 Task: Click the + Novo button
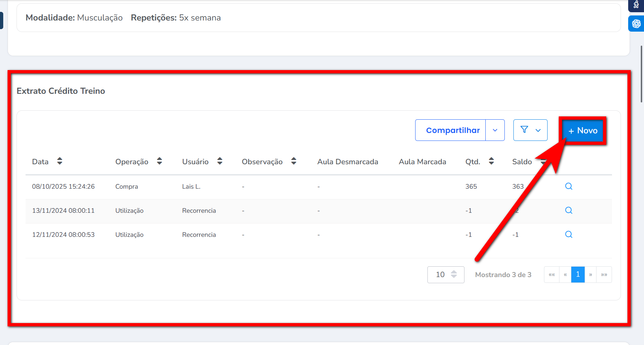[582, 130]
